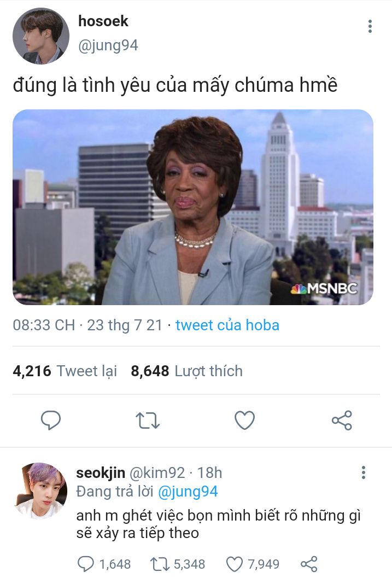392x578 pixels.
Task: Retweet seokjin's reply
Action: [158, 564]
